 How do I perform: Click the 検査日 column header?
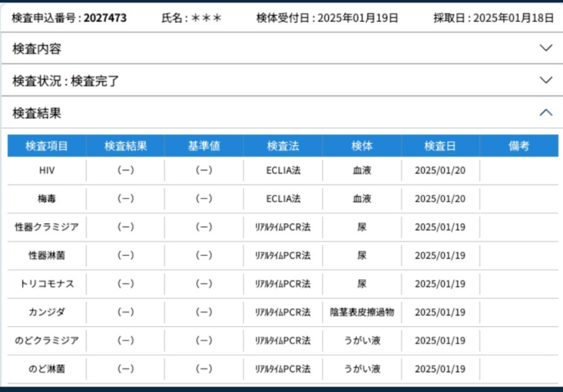(x=440, y=146)
